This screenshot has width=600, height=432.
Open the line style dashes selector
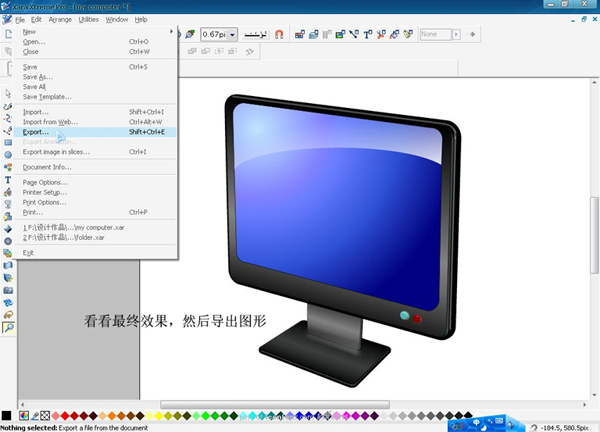(256, 34)
